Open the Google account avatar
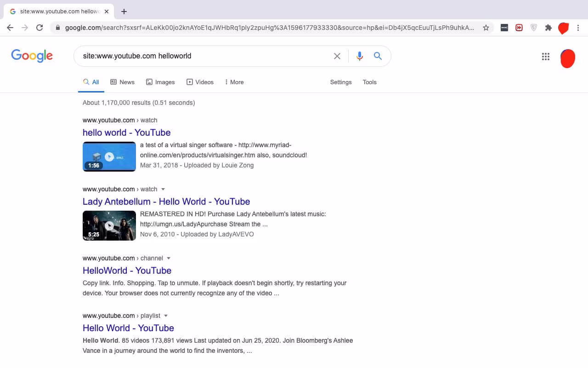 pos(568,57)
